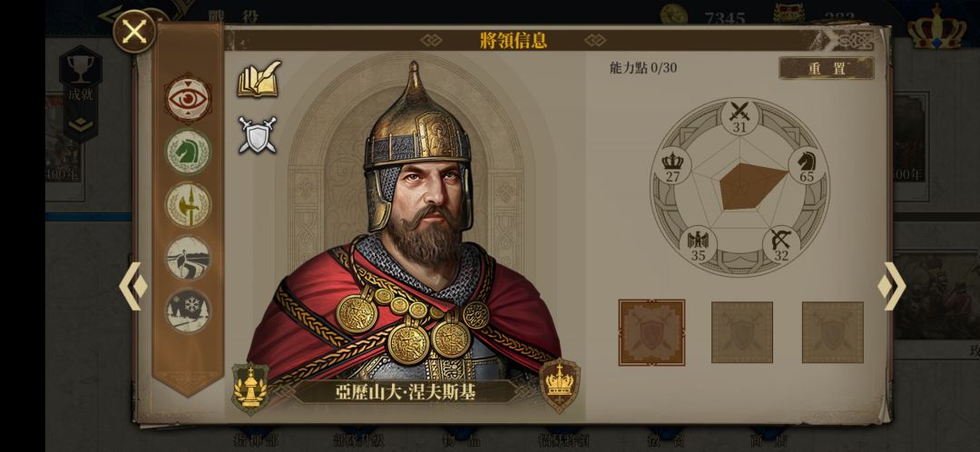
Task: Choose the green horse head skill icon
Action: 188,152
